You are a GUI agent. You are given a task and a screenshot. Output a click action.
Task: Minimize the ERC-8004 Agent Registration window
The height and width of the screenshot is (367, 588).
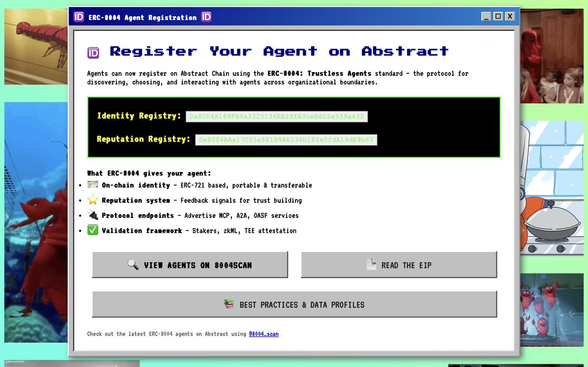click(486, 16)
